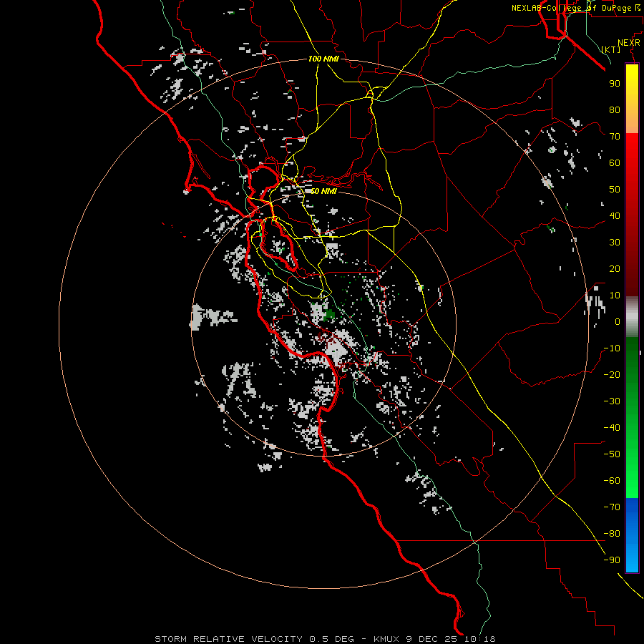
Task: Click the 50 value on the velocity scale
Action: (x=615, y=190)
